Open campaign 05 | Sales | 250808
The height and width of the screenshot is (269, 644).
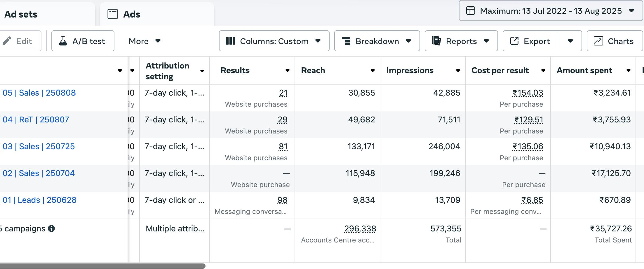click(39, 93)
